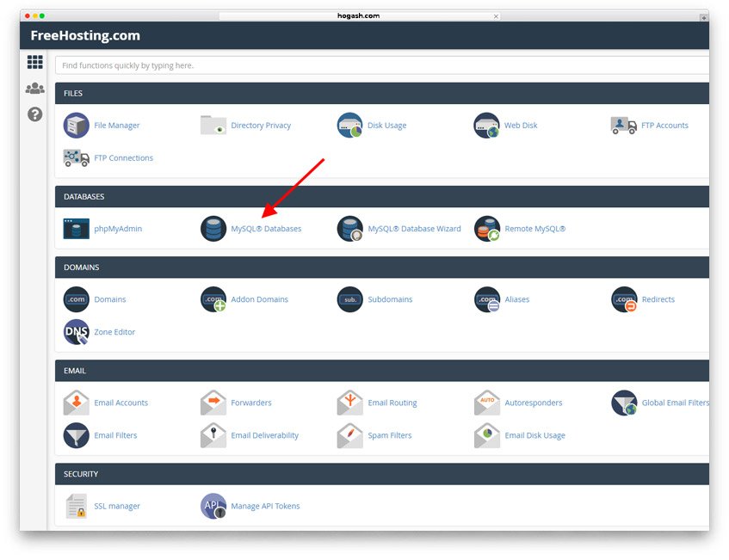This screenshot has width=729, height=560.
Task: Open the Zone Editor link
Action: (114, 332)
